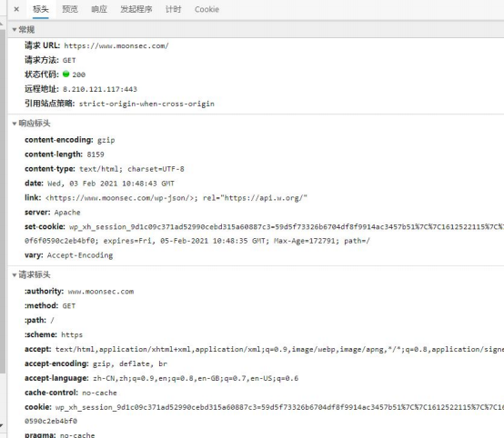Switch to the 预览 tab

[x=70, y=9]
